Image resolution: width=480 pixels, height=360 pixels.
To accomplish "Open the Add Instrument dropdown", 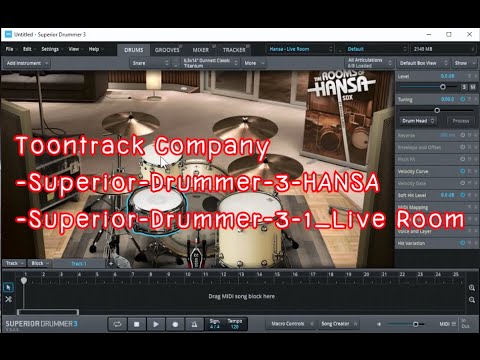I will 27,63.
